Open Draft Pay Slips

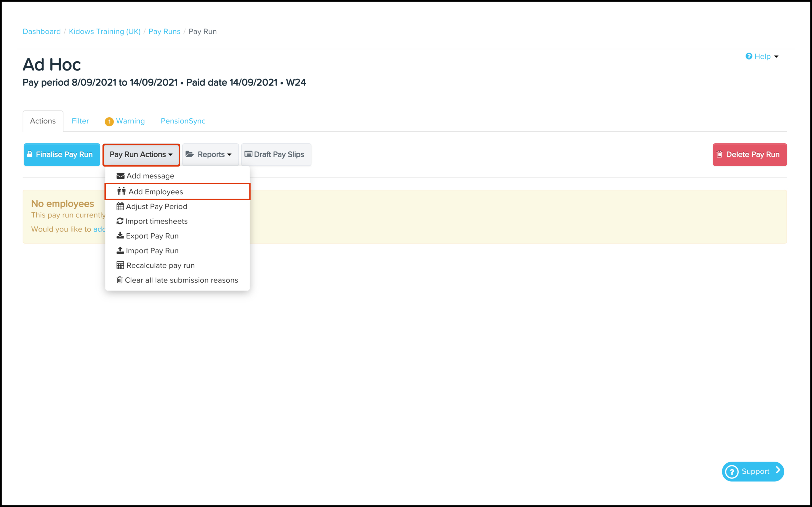point(276,155)
